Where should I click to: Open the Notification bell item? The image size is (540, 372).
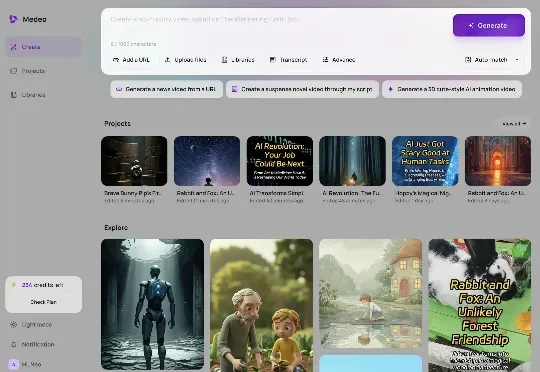click(x=32, y=344)
